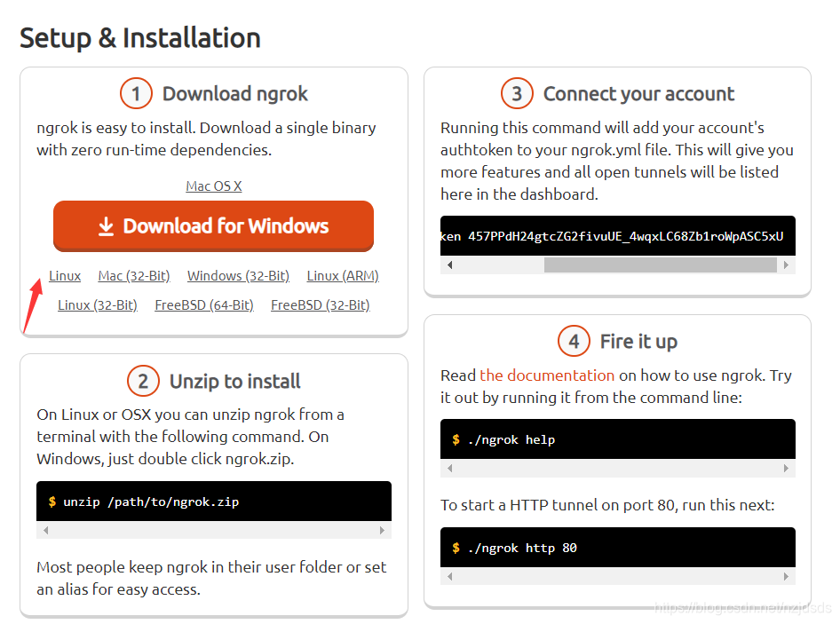Click the Fire it up step heading

pos(638,341)
